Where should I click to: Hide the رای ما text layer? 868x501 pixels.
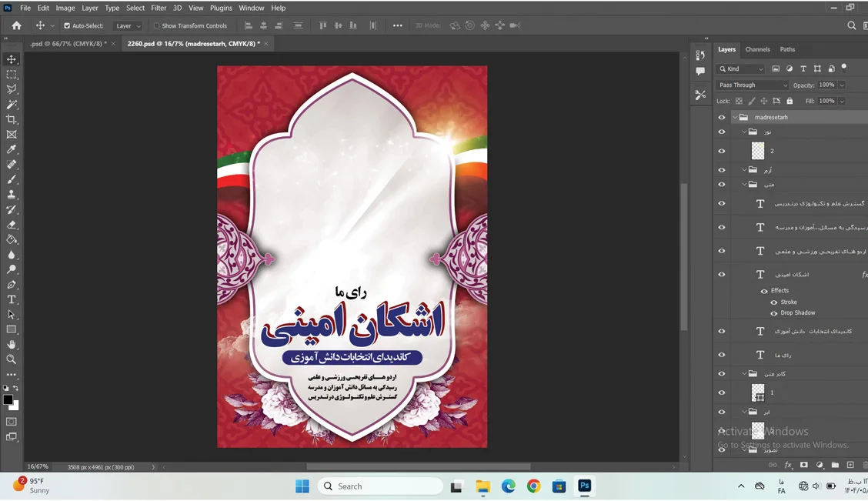pos(721,355)
